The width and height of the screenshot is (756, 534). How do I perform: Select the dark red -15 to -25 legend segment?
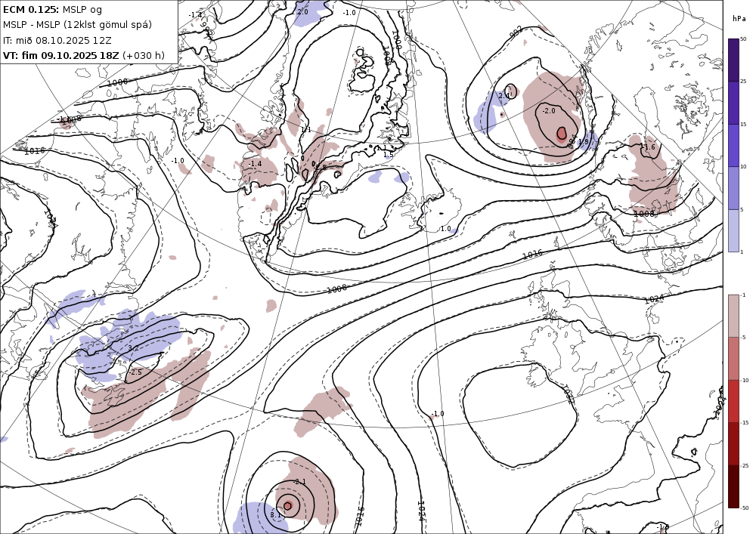click(x=733, y=443)
